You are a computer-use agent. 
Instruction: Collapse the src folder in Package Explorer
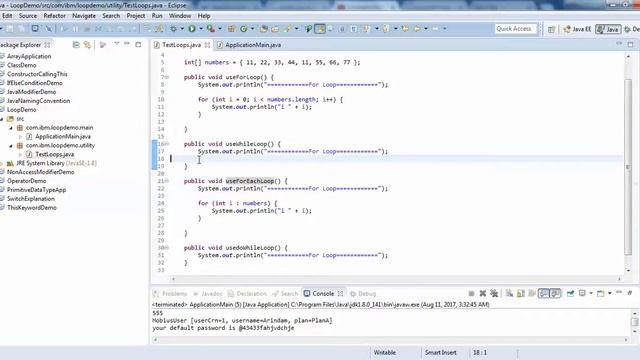[2, 119]
